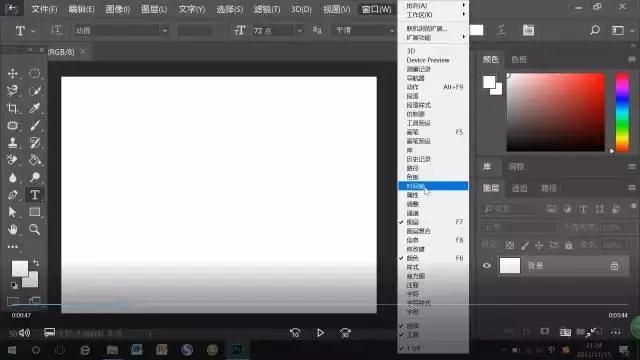Rewind video ten seconds
This screenshot has height=360, width=640.
tap(295, 333)
